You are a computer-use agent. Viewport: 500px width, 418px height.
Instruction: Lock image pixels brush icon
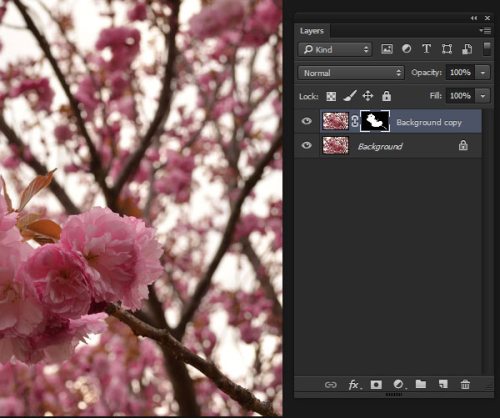(350, 96)
